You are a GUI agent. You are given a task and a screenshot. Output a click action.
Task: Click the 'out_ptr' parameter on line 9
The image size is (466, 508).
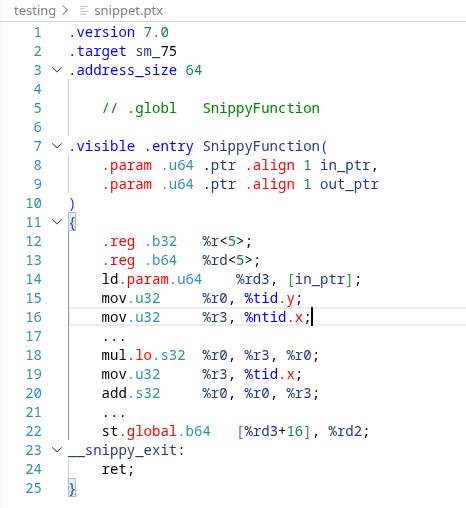coord(349,184)
